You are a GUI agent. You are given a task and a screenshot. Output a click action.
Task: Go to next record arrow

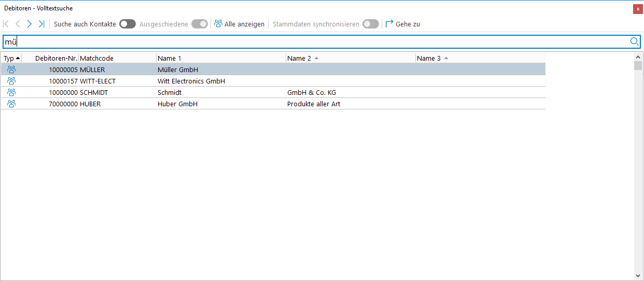pos(30,24)
